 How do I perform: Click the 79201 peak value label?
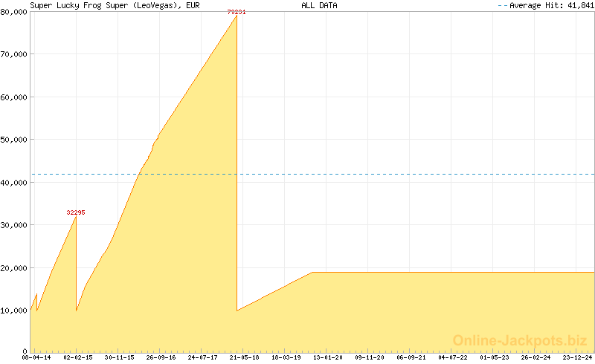click(x=237, y=12)
